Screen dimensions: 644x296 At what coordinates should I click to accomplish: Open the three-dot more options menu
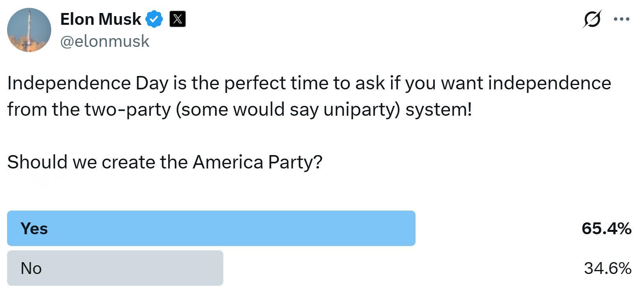622,19
